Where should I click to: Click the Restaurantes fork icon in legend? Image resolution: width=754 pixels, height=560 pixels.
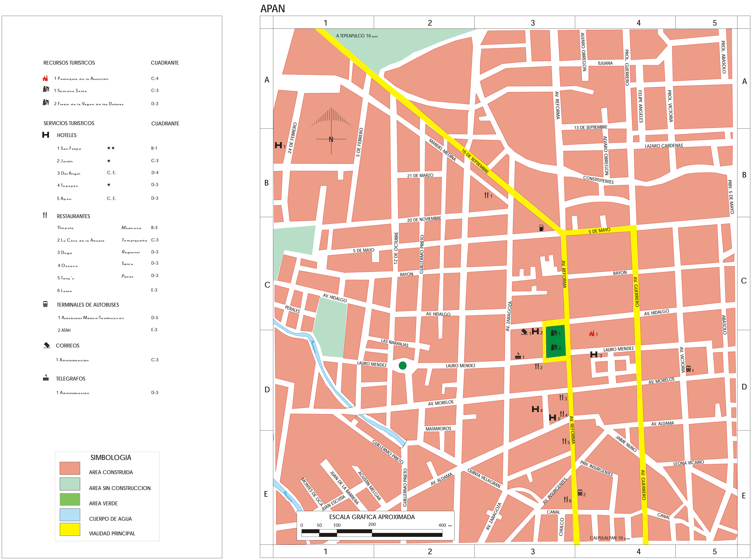pos(45,215)
